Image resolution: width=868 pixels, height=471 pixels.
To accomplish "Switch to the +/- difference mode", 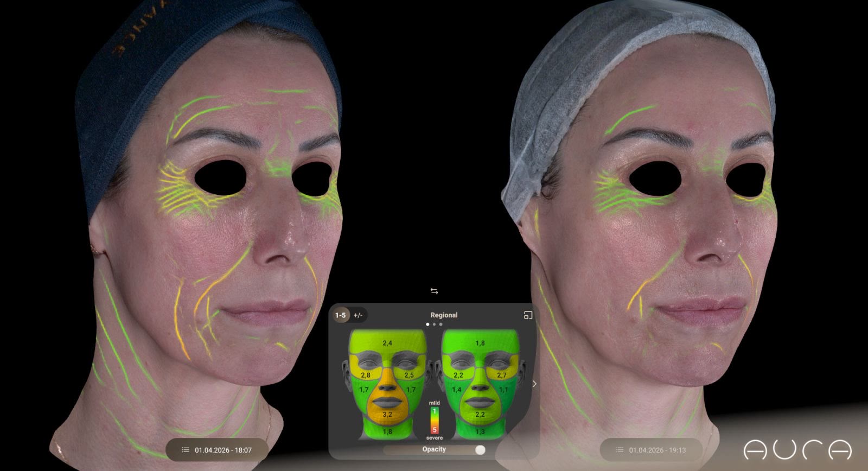I will pos(358,315).
